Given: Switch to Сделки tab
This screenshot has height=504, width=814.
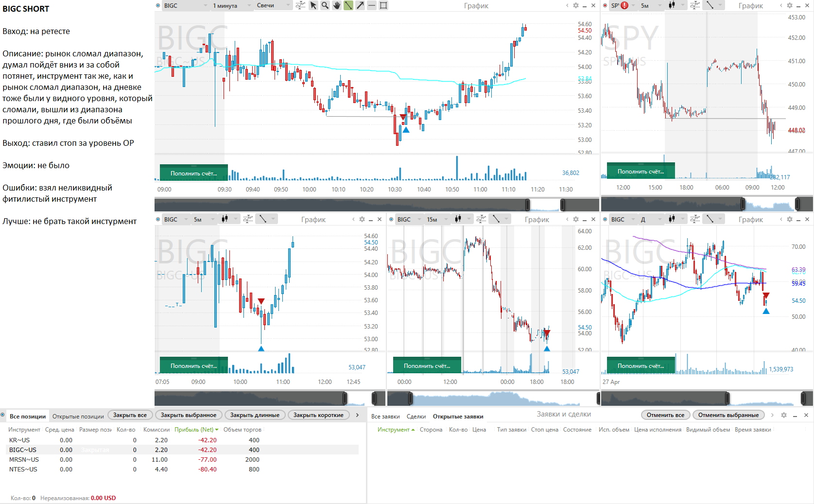Looking at the screenshot, I should pyautogui.click(x=416, y=416).
